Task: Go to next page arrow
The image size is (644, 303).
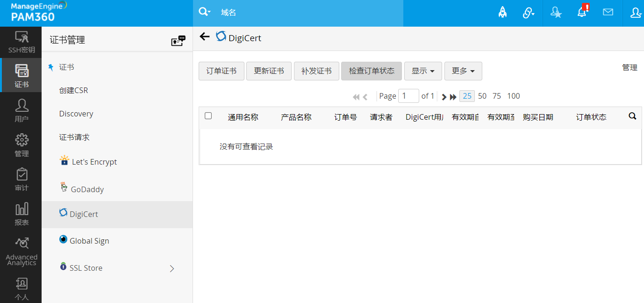Action: click(x=444, y=97)
